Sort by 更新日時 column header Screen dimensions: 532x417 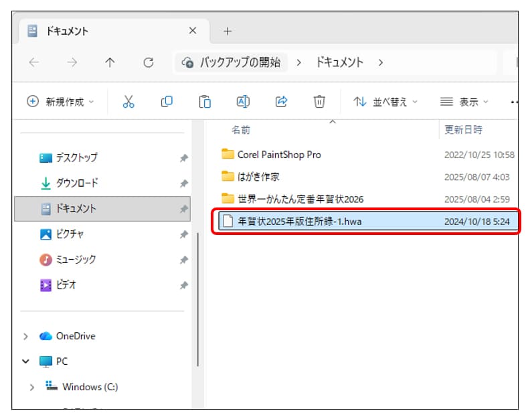pos(463,129)
